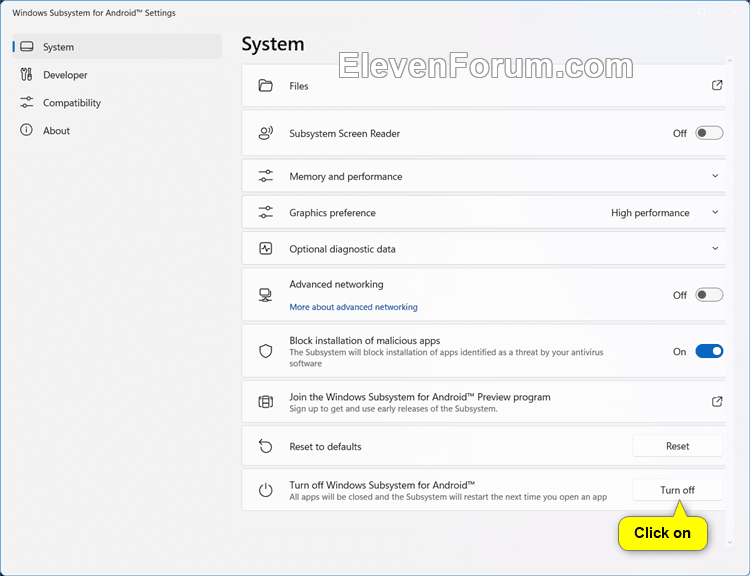
Task: Enable the Advanced networking switch
Action: pos(709,295)
